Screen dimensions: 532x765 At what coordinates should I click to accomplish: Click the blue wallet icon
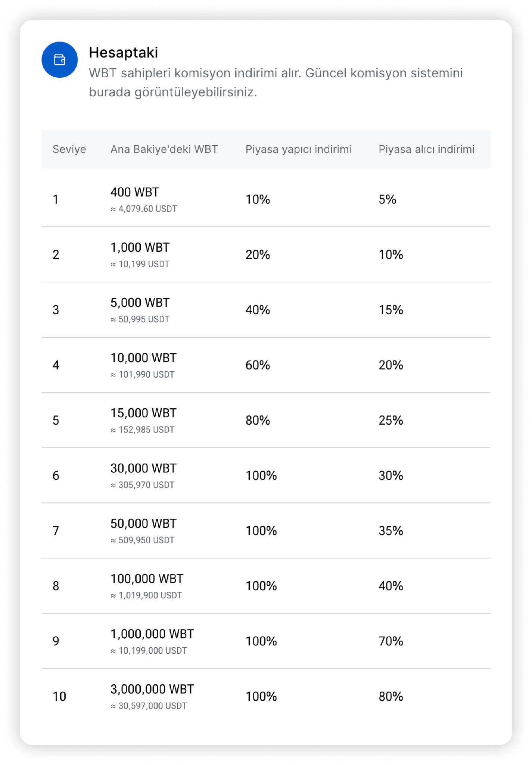(x=60, y=60)
